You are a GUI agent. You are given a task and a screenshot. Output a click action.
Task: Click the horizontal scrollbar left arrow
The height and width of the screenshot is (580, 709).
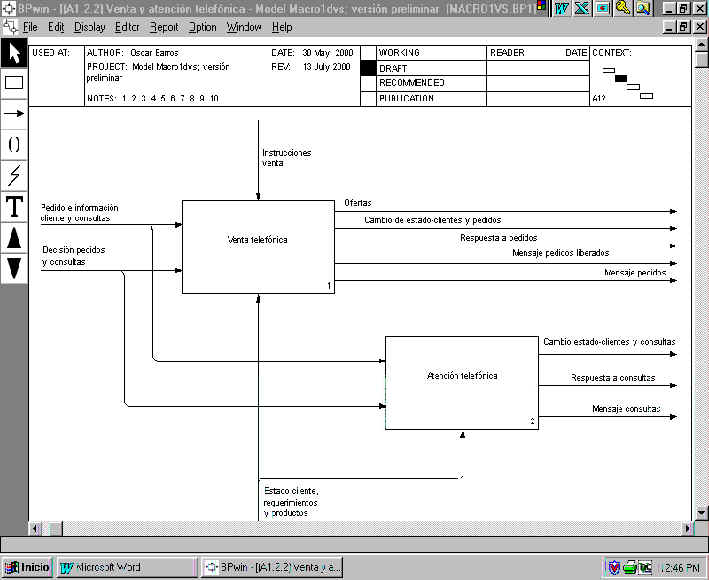tap(36, 528)
